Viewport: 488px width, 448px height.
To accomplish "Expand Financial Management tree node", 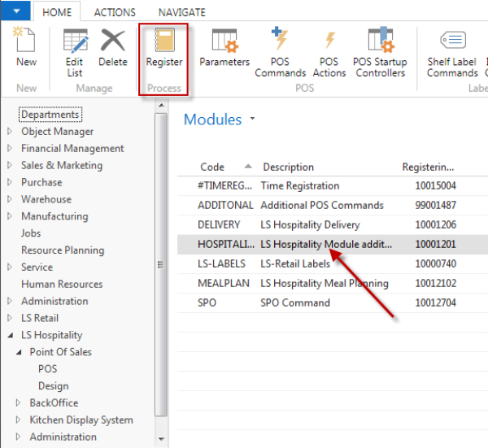I will pyautogui.click(x=10, y=148).
